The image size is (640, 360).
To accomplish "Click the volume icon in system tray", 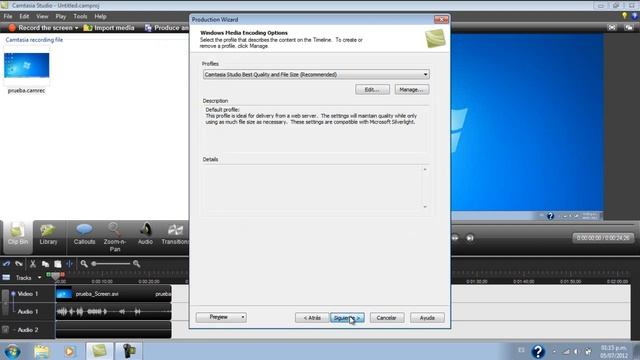I will pos(576,351).
